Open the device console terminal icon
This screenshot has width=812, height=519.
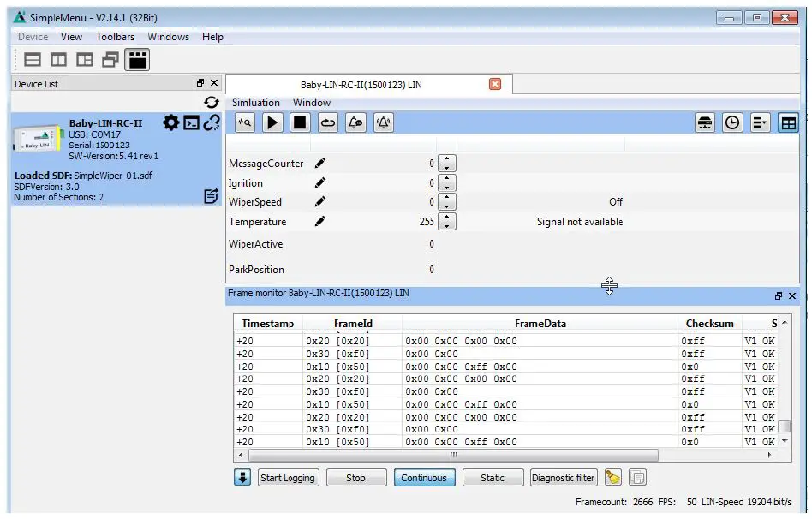tap(191, 123)
